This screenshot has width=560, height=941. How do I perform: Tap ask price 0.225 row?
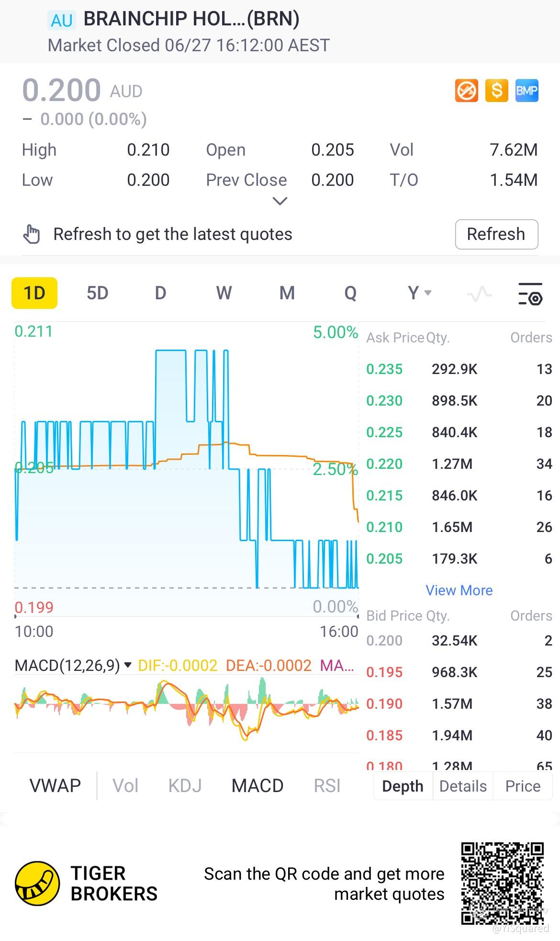coord(459,432)
